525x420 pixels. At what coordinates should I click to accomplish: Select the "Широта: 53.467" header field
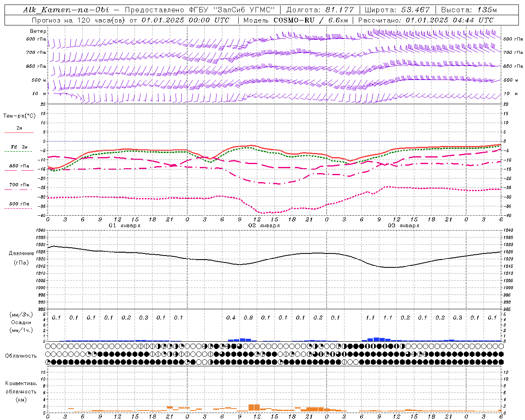pyautogui.click(x=397, y=10)
